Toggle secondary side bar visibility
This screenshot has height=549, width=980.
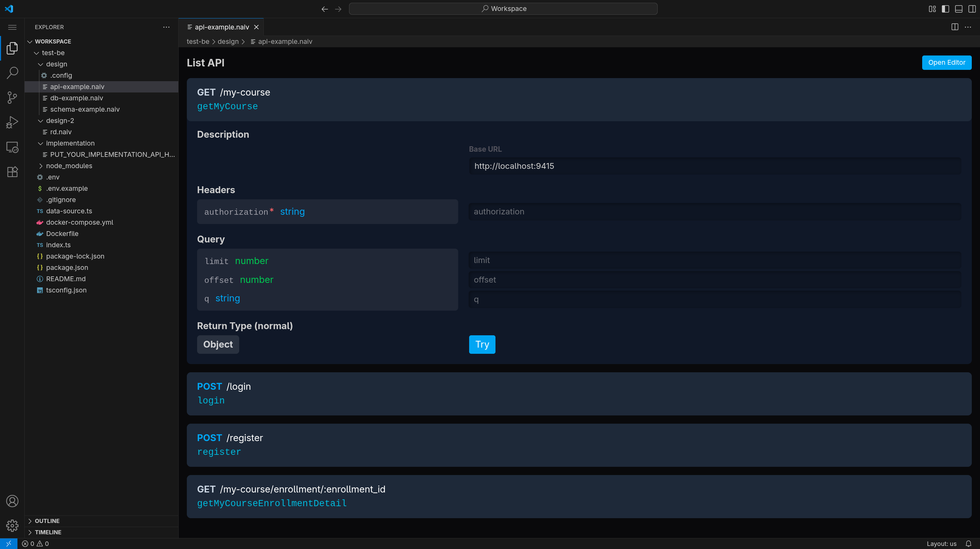pyautogui.click(x=972, y=9)
